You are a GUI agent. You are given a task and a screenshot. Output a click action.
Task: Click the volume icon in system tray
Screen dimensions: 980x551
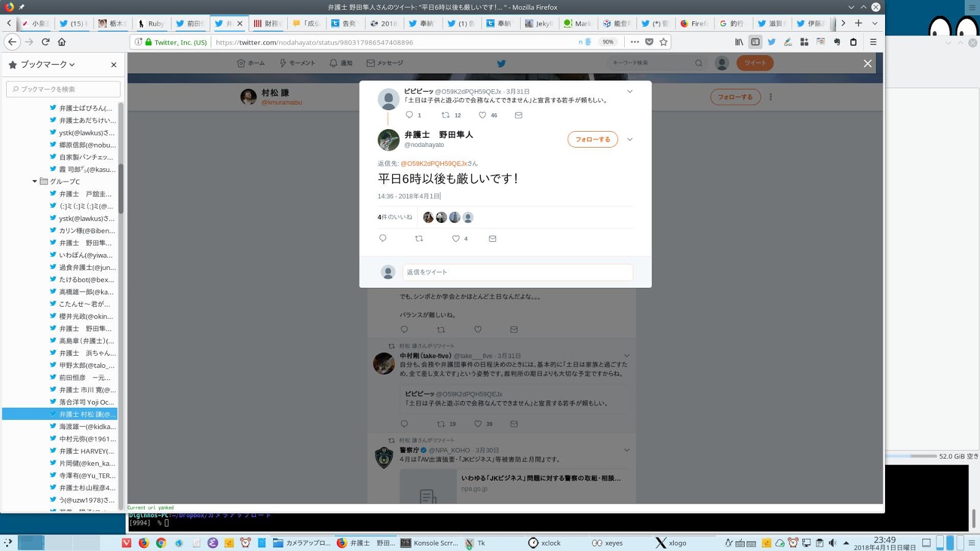tap(832, 543)
